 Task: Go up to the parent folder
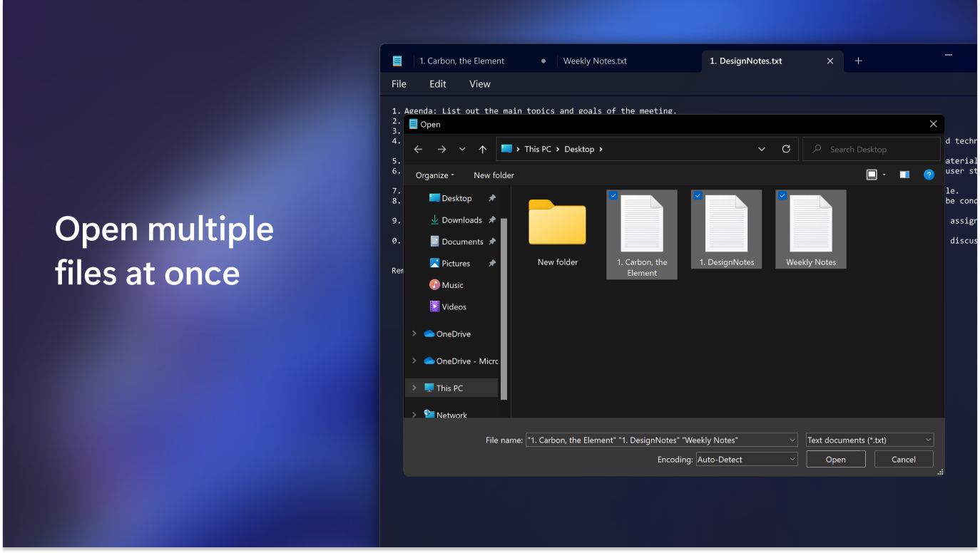(x=481, y=149)
